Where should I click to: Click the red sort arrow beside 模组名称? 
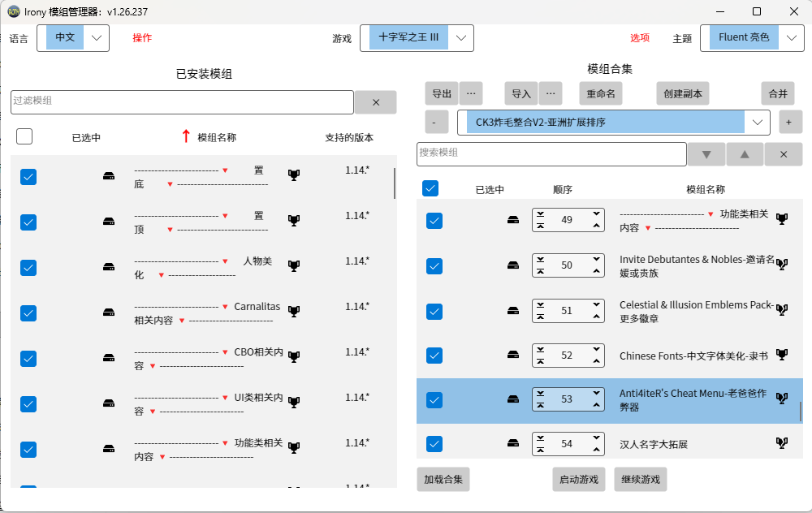click(x=186, y=136)
